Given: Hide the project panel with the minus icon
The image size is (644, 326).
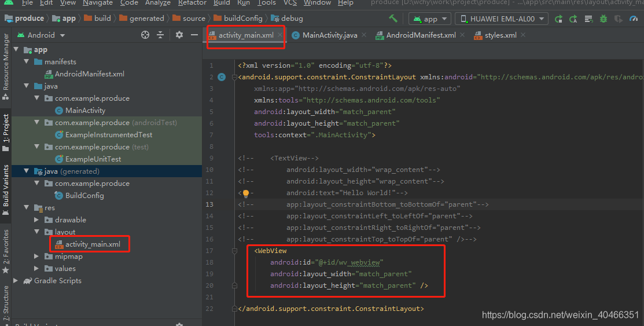Looking at the screenshot, I should pyautogui.click(x=194, y=35).
